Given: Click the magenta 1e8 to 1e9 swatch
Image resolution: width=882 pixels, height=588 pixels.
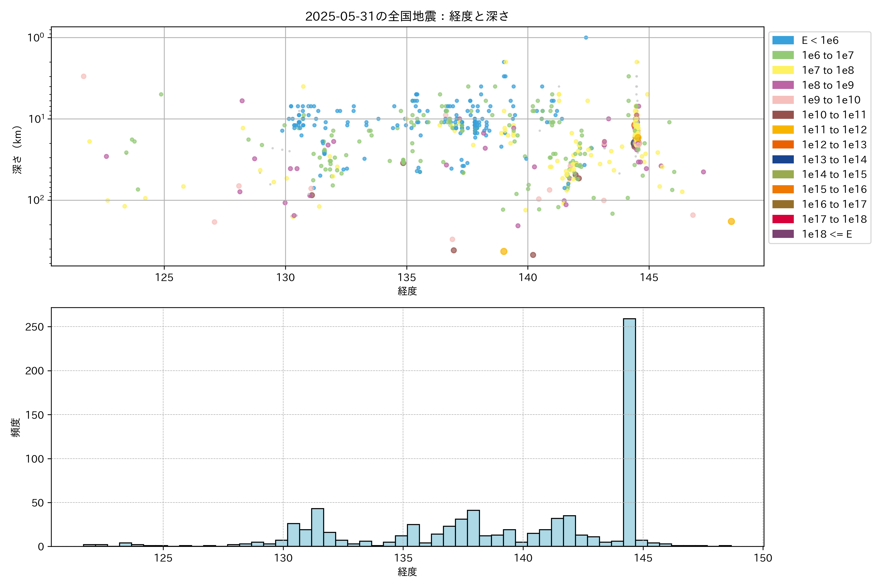Looking at the screenshot, I should [783, 85].
